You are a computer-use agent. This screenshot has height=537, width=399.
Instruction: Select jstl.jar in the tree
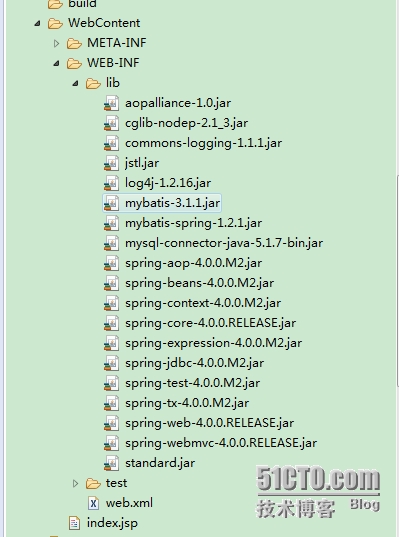[x=142, y=163]
